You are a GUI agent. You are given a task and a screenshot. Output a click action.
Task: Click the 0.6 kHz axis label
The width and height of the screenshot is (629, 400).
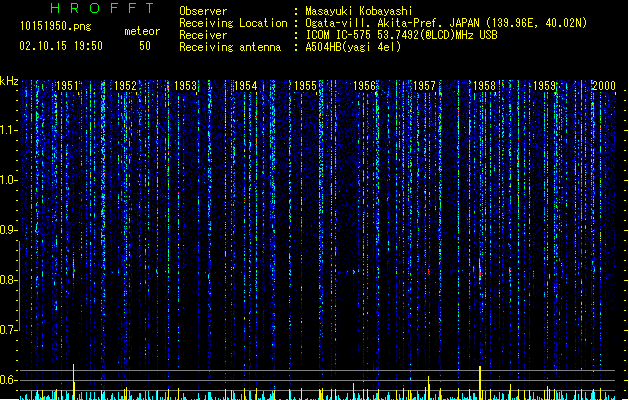tap(8, 380)
